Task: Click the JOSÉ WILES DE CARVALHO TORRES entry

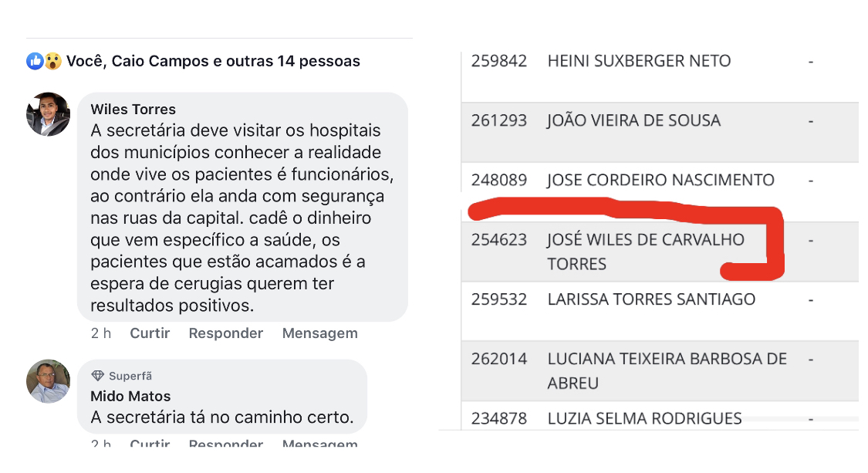Action: point(645,252)
